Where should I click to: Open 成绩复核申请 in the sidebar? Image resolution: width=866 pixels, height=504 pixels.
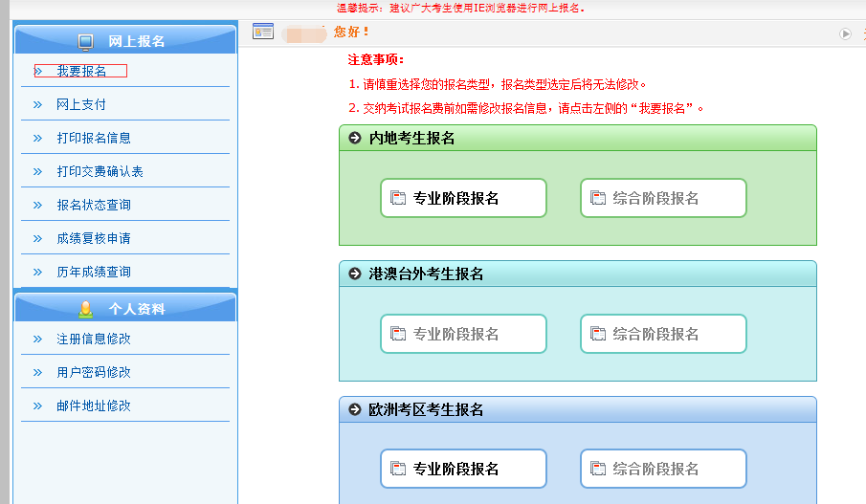pyautogui.click(x=94, y=239)
